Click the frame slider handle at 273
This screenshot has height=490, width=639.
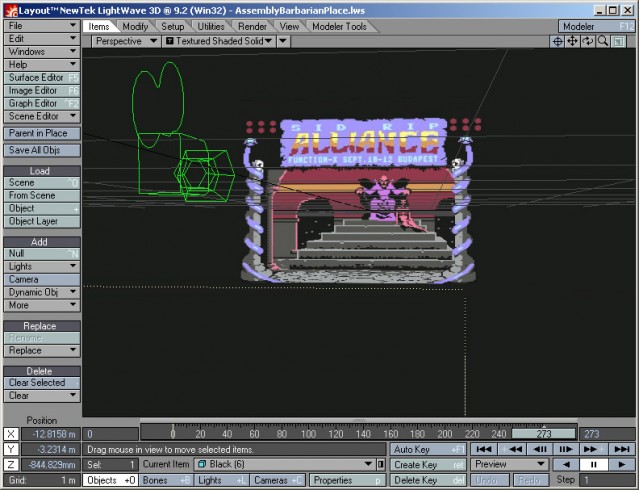(x=544, y=434)
